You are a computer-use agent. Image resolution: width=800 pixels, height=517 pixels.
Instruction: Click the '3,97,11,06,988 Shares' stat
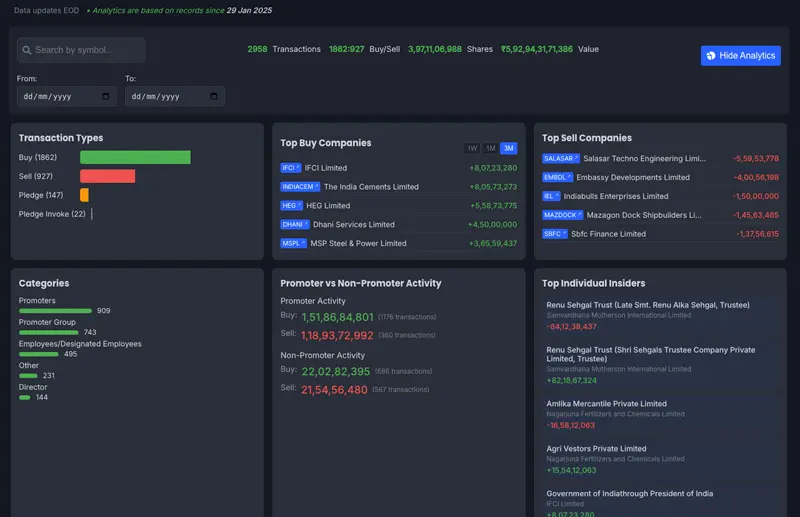450,49
